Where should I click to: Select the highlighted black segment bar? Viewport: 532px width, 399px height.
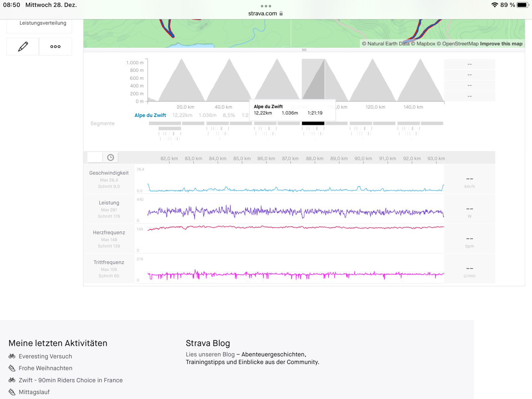point(313,123)
